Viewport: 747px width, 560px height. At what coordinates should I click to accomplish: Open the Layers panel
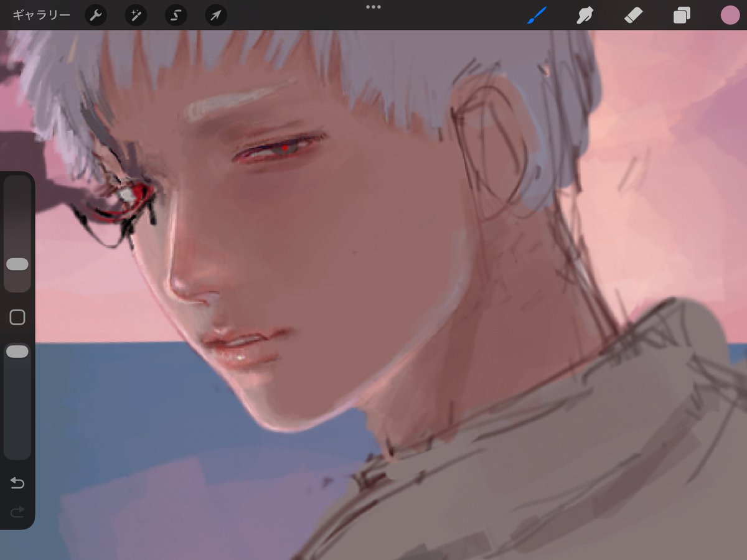pyautogui.click(x=682, y=16)
